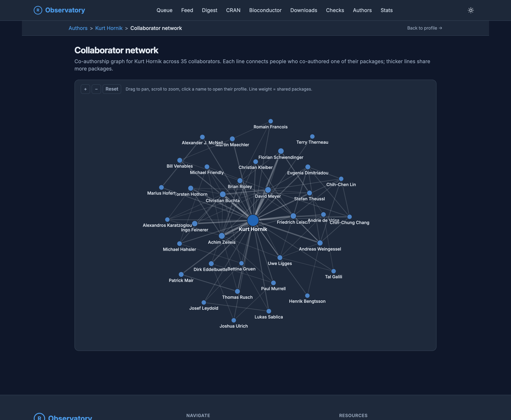Open the Stats nav item
Image resolution: width=511 pixels, height=420 pixels.
pyautogui.click(x=387, y=10)
